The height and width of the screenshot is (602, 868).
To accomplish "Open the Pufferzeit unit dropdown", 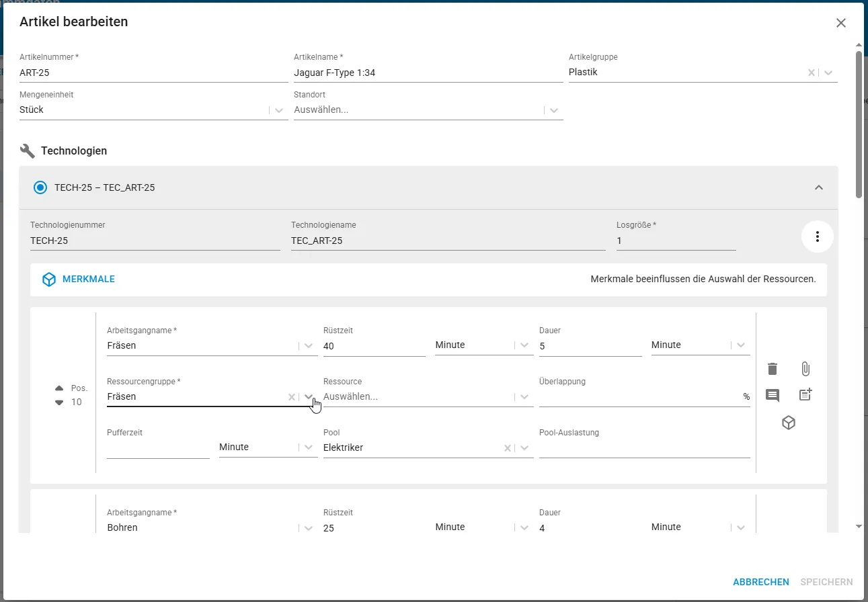I will [309, 447].
